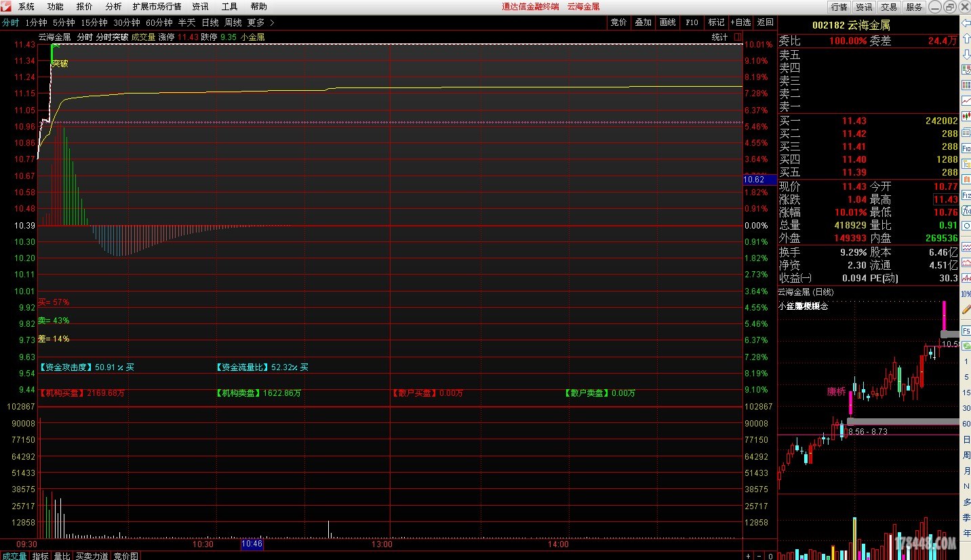Click the 竞价 button
The height and width of the screenshot is (560, 971).
coord(619,22)
